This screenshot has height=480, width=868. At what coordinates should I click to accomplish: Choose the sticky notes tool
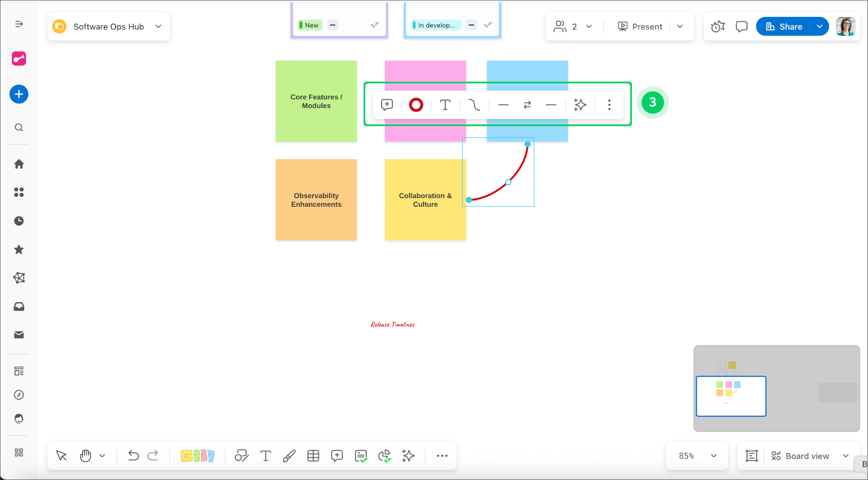click(x=197, y=455)
